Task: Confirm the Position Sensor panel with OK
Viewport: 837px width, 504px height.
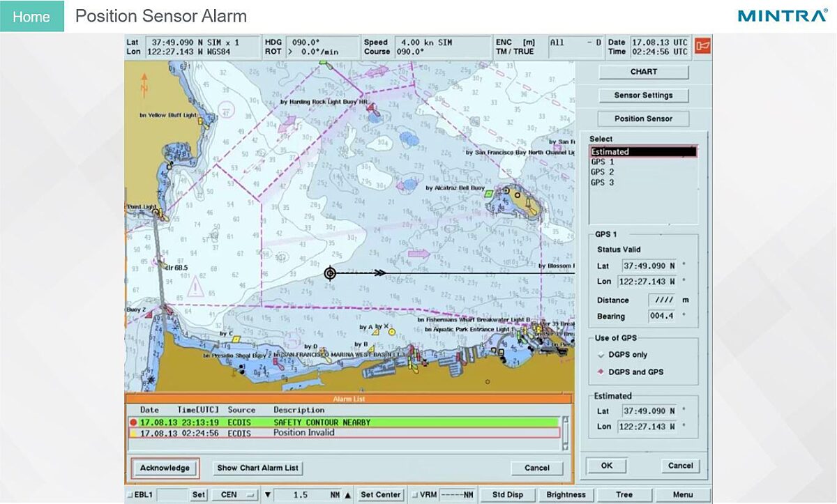Action: [606, 466]
